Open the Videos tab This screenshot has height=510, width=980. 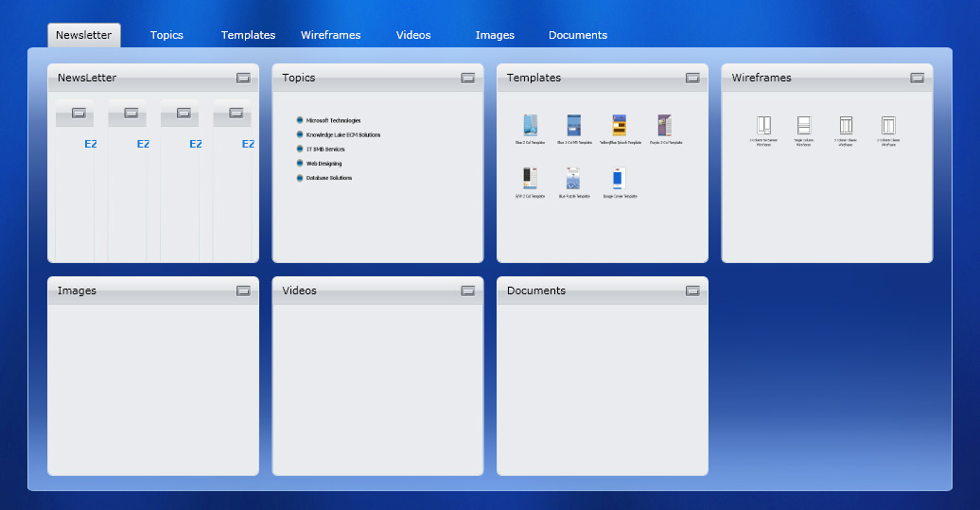click(413, 35)
